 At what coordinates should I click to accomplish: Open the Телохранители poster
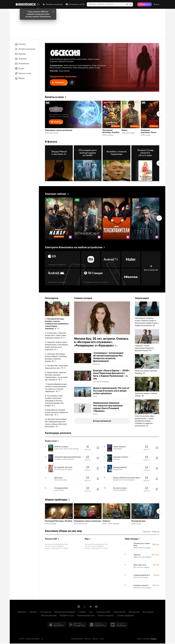click(x=116, y=219)
